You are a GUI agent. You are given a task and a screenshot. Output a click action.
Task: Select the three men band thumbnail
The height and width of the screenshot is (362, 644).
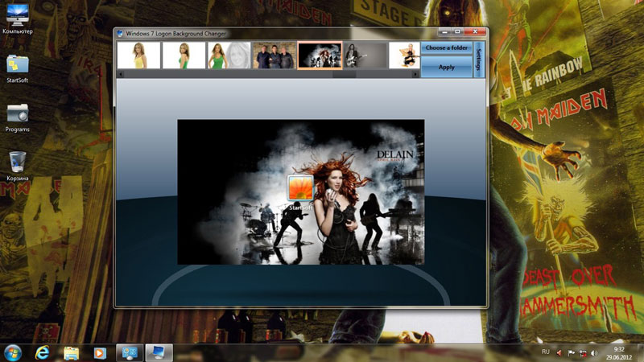tap(275, 56)
